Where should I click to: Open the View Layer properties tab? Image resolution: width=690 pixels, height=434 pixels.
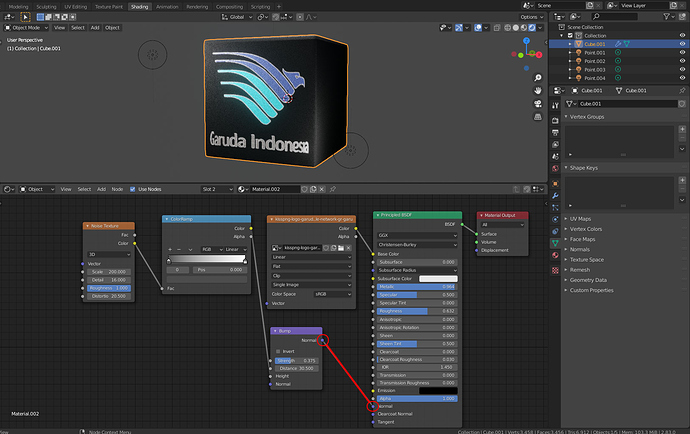click(x=555, y=144)
